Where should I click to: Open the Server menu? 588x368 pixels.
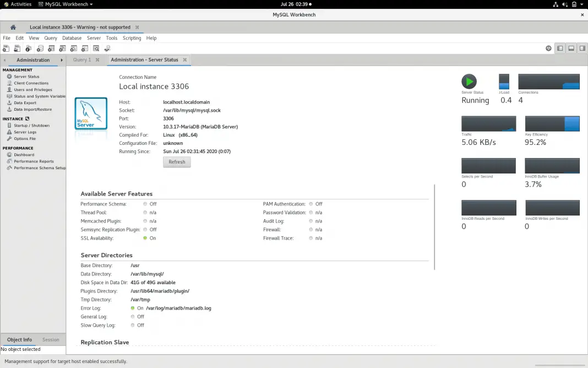coord(94,37)
